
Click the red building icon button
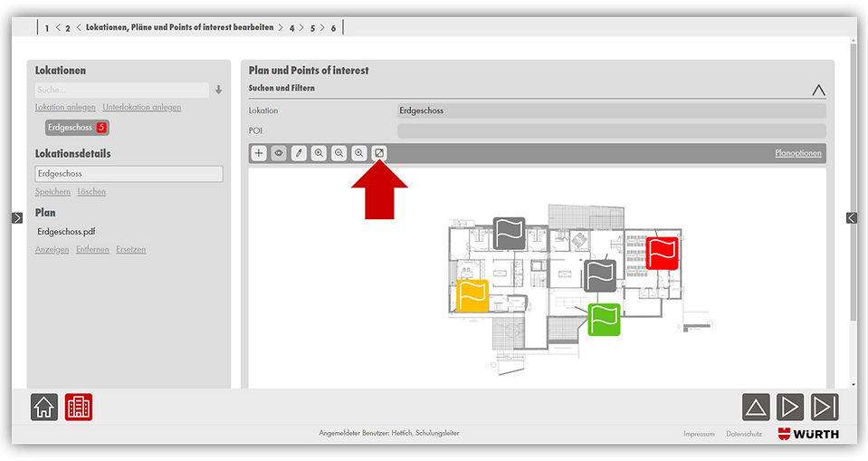(x=79, y=408)
